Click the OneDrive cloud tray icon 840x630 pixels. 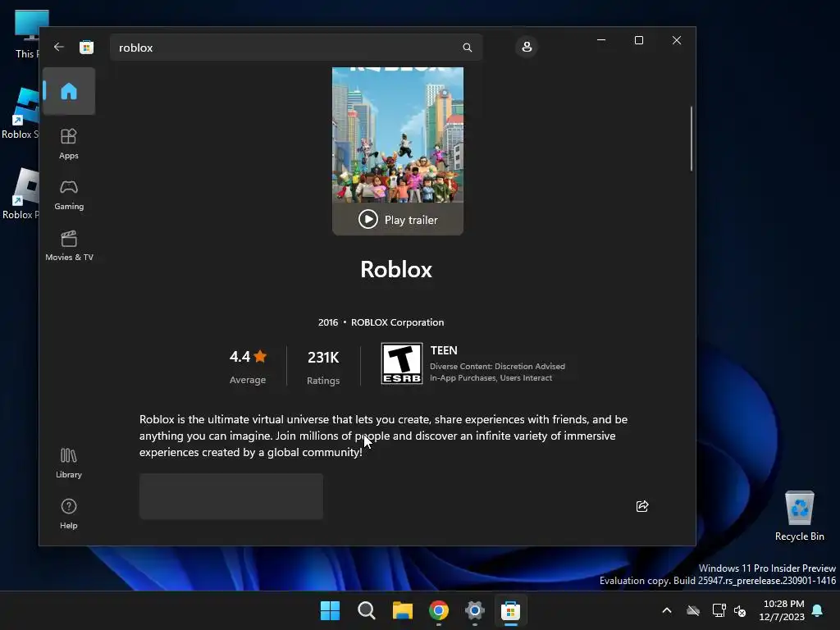693,610
